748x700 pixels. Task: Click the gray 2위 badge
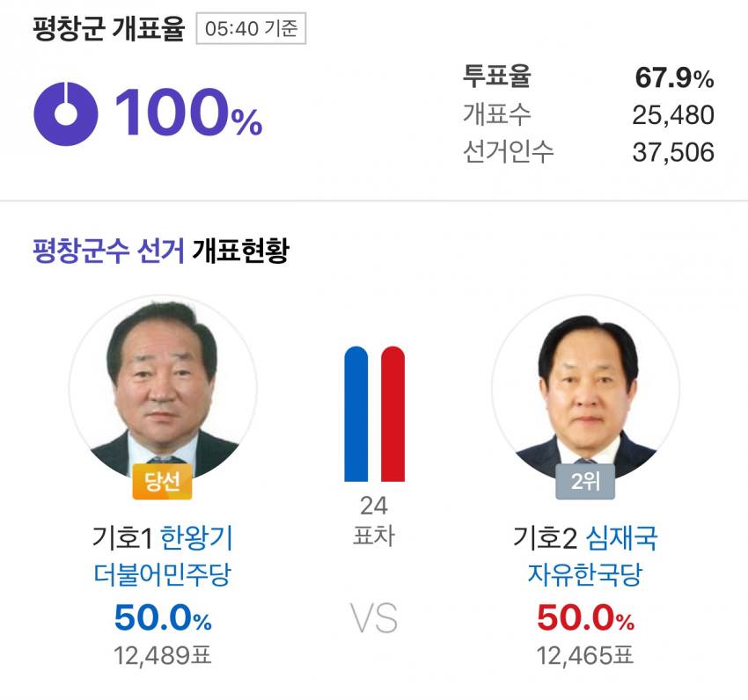pos(584,483)
